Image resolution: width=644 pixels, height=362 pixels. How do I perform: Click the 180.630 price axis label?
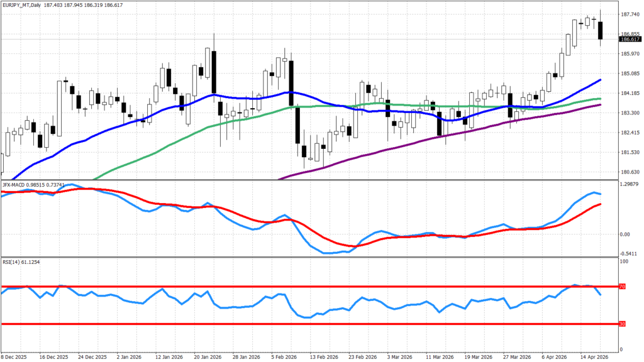(630, 172)
